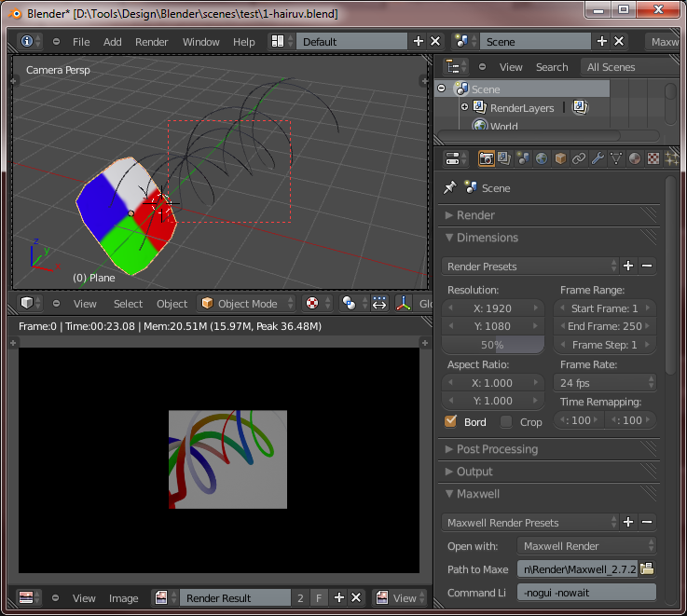
Task: Click the Outliner editor type selector icon
Action: click(456, 67)
